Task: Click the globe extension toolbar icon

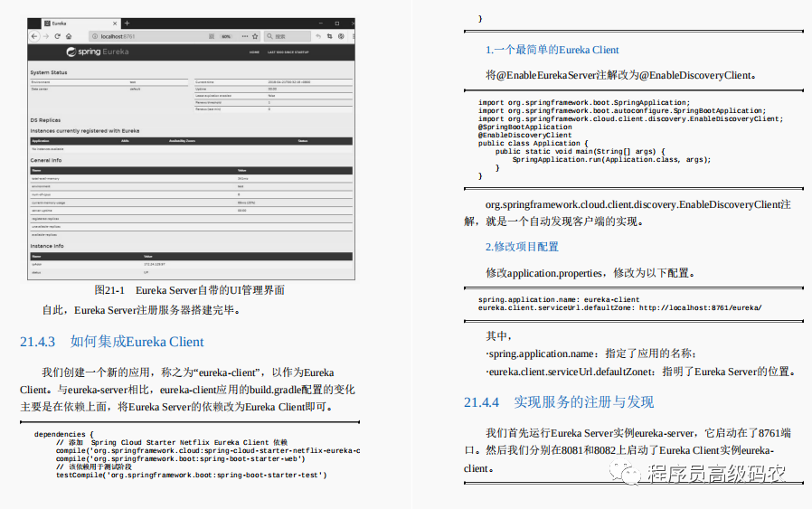Action: pos(341,36)
